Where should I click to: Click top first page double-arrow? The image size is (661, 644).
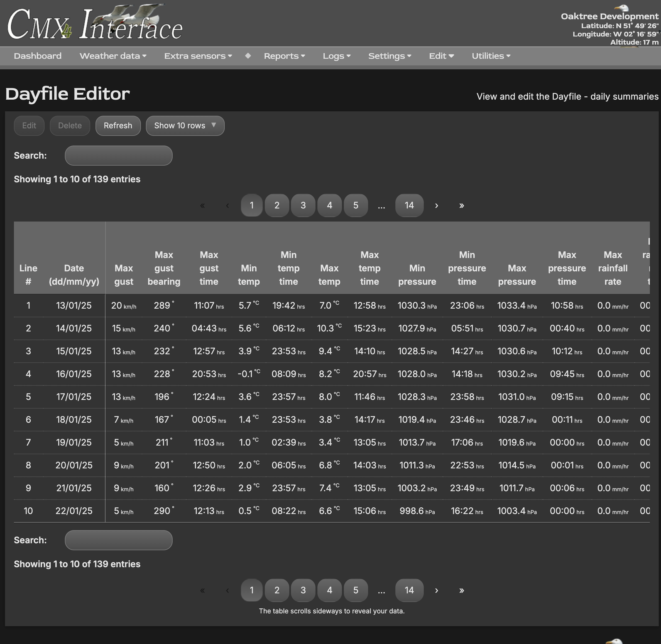[x=202, y=205]
